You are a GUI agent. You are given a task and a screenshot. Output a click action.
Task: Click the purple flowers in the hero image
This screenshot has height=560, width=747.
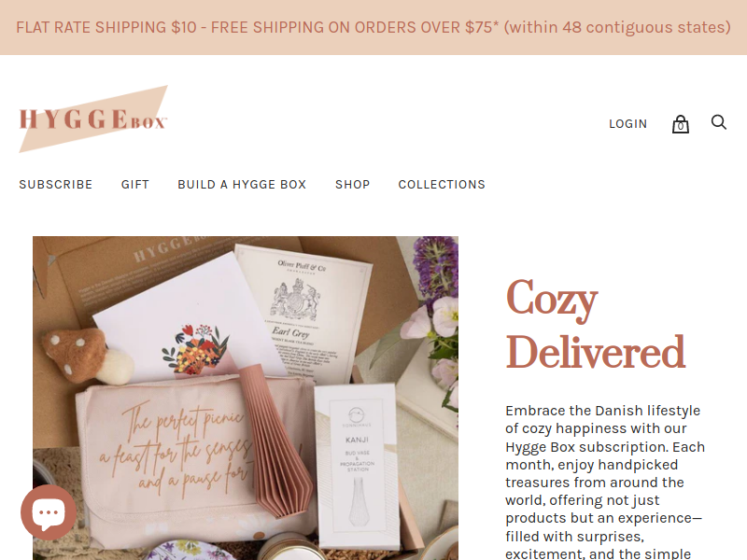click(436, 269)
